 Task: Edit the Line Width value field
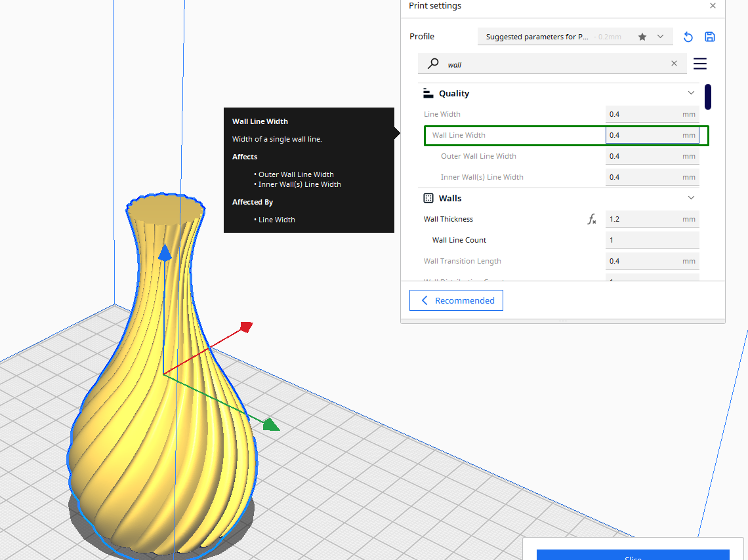(646, 113)
